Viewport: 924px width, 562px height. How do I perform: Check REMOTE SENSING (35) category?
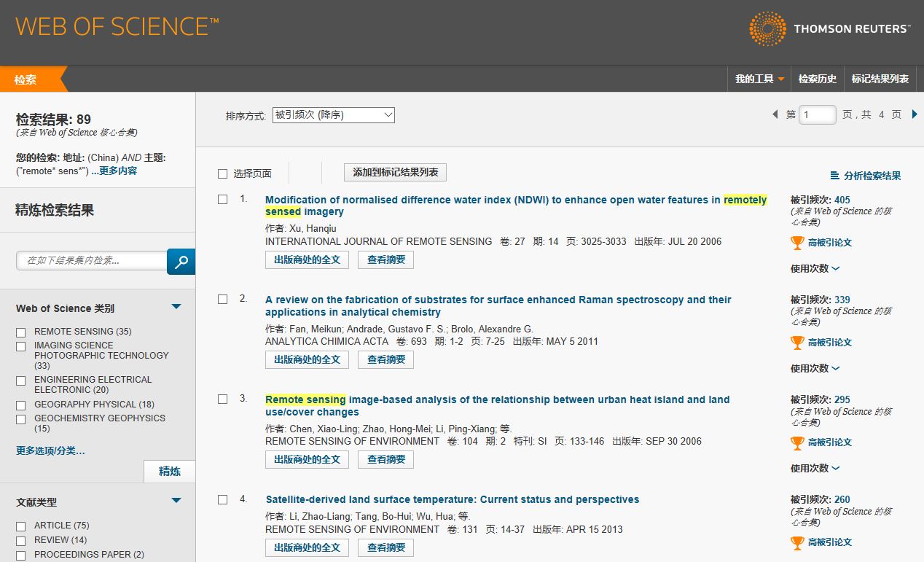(21, 332)
